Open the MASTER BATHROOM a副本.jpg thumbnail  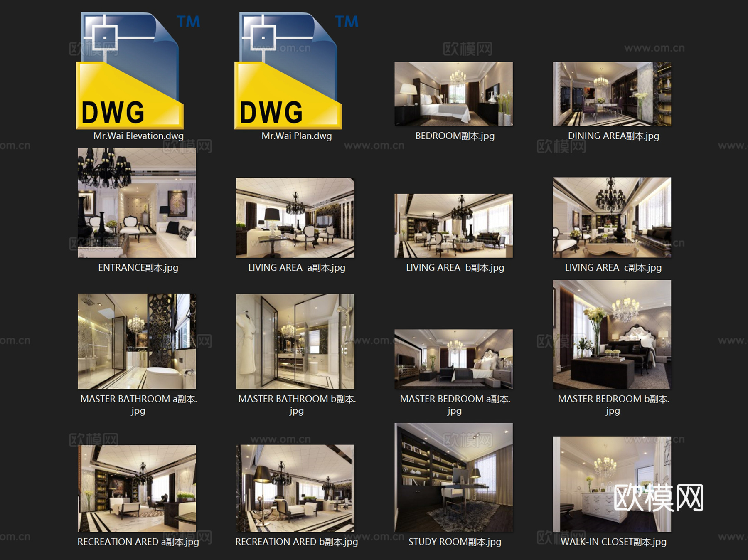coord(137,341)
